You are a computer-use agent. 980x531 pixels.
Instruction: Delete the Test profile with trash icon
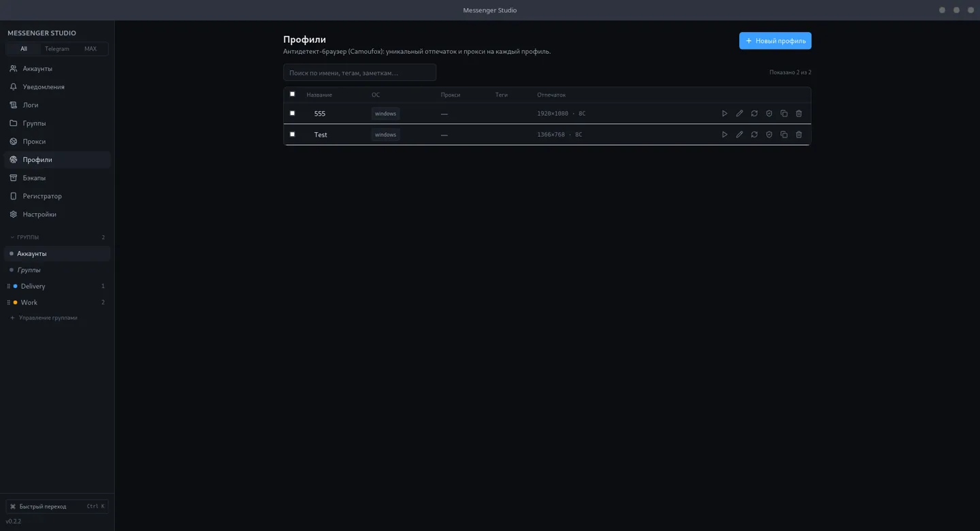(799, 135)
